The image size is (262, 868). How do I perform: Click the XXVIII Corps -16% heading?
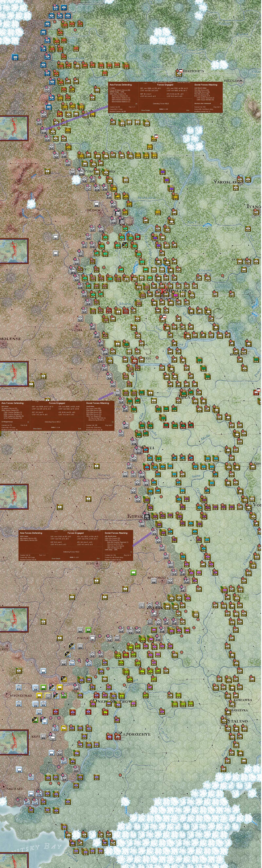pyautogui.click(x=117, y=92)
